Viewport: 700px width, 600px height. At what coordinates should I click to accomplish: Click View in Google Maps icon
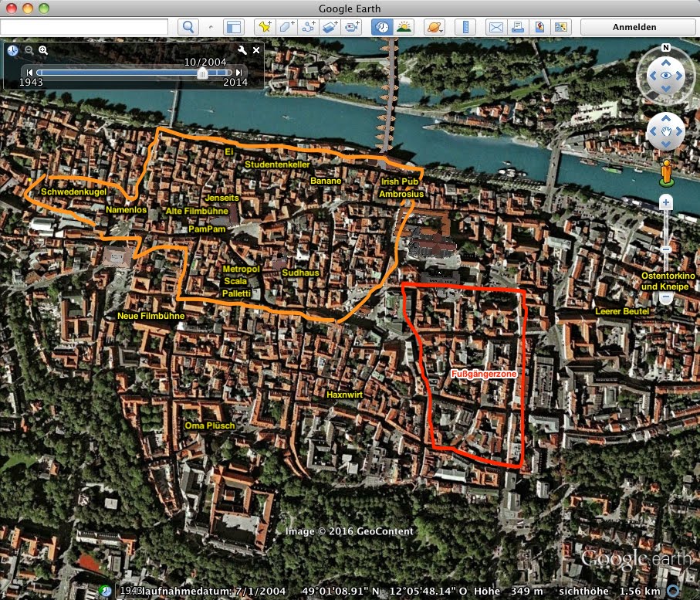[x=561, y=27]
